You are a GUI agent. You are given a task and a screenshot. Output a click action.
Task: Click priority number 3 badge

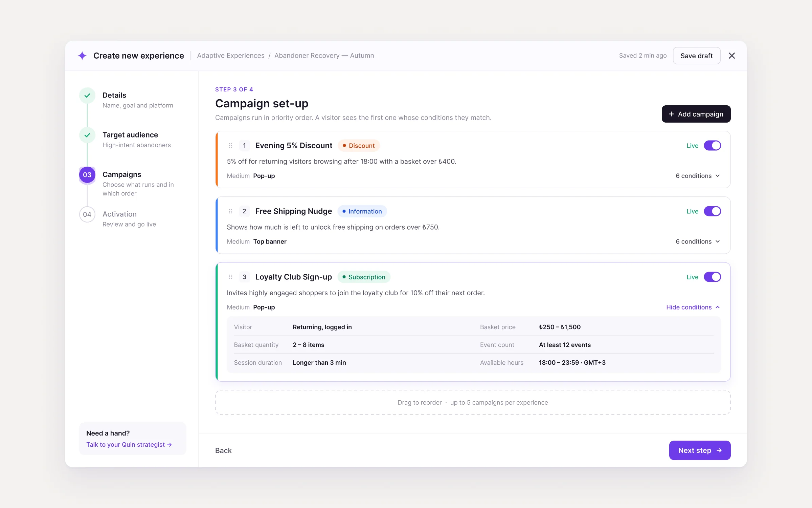(244, 277)
